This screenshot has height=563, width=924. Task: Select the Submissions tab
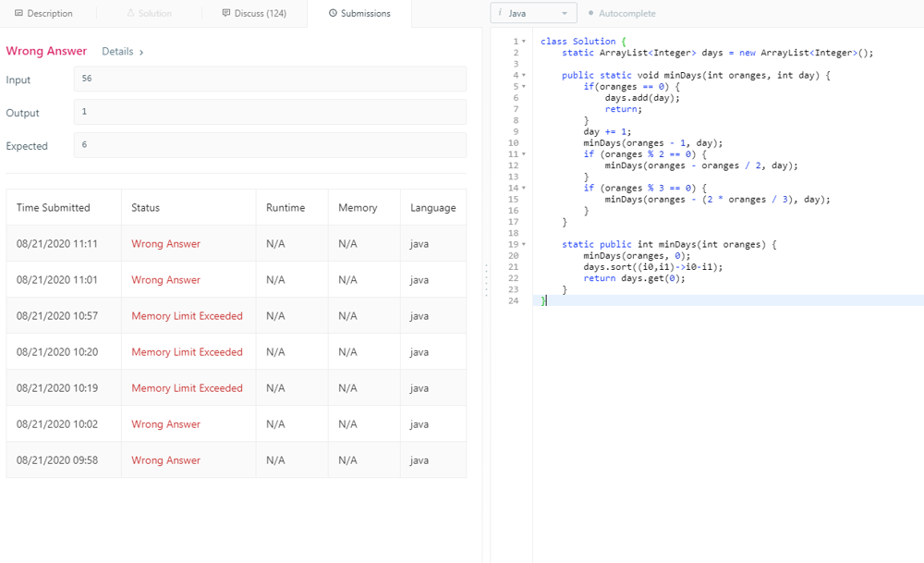pos(359,13)
